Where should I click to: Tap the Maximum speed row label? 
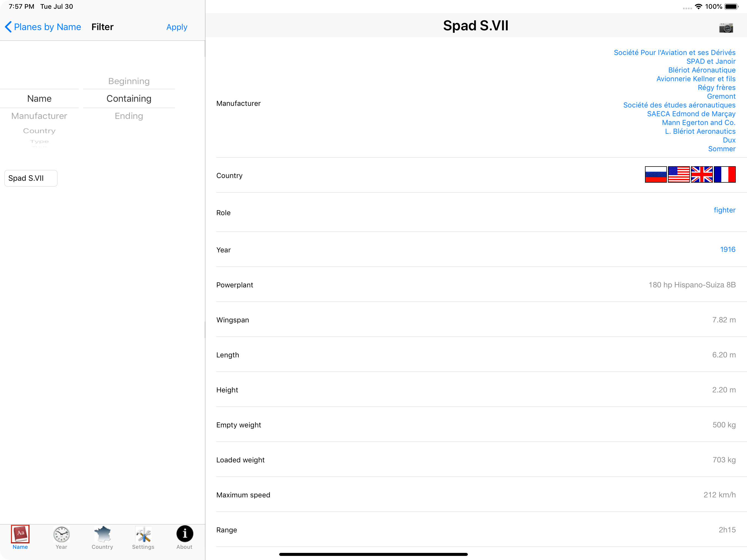(243, 495)
